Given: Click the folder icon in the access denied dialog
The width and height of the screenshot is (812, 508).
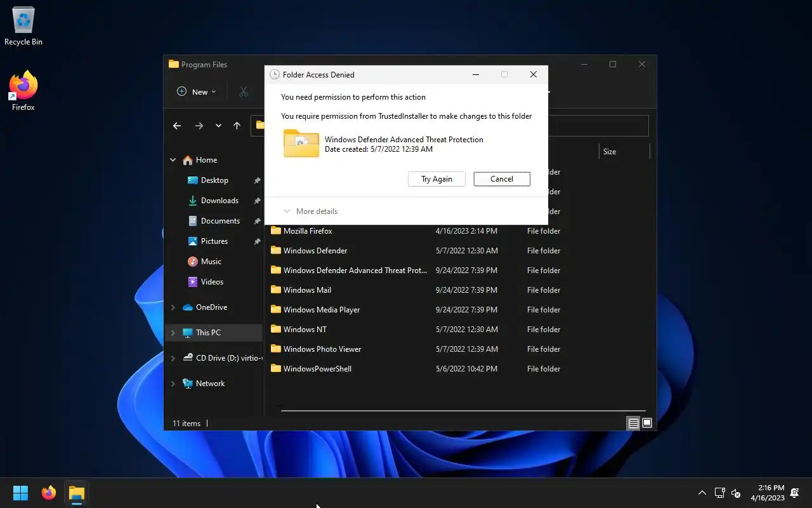Looking at the screenshot, I should click(x=301, y=144).
